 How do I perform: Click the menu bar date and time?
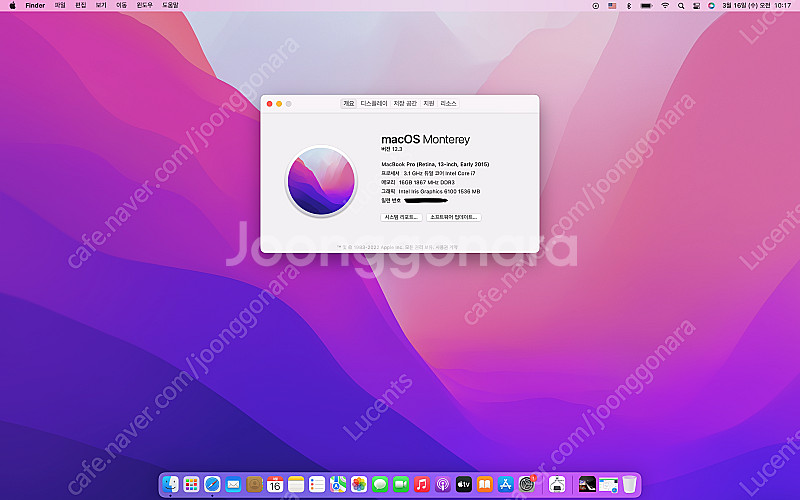click(x=757, y=6)
